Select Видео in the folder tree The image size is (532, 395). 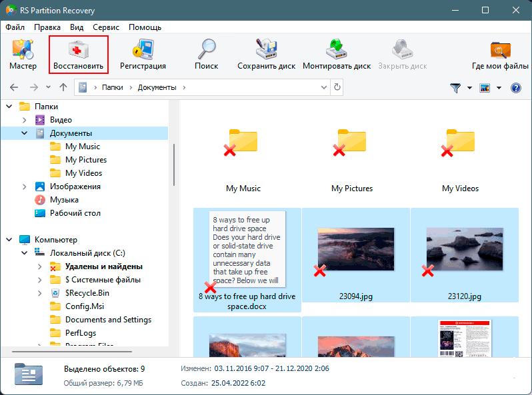pyautogui.click(x=61, y=120)
